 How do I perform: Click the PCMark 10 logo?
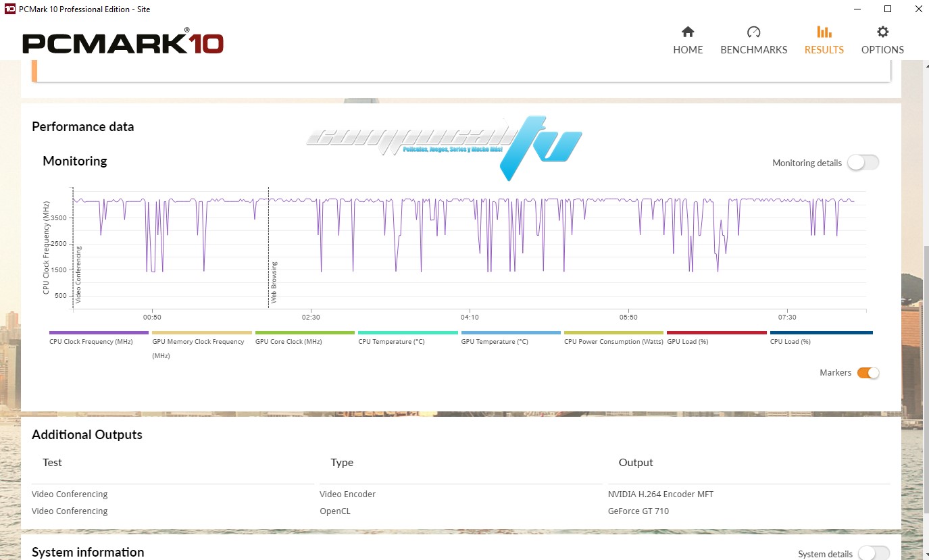pyautogui.click(x=123, y=43)
